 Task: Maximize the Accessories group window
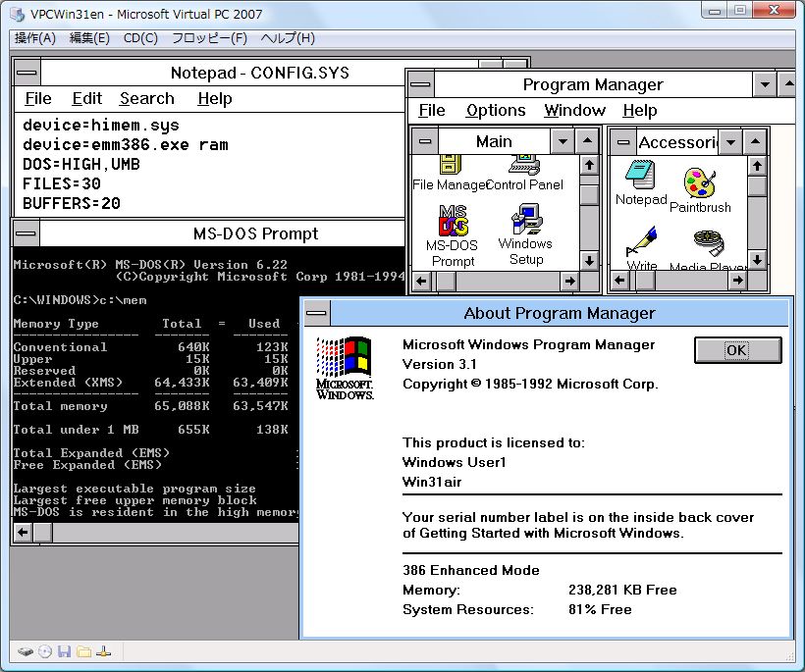pos(755,142)
